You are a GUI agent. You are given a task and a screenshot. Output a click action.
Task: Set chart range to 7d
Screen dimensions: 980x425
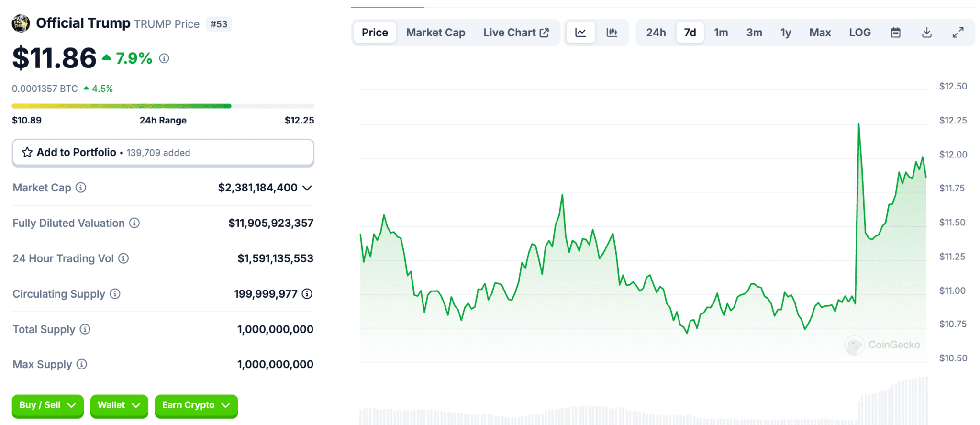pos(690,33)
